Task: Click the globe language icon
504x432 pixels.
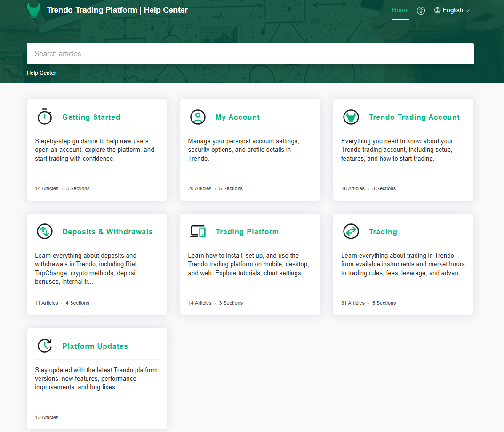Action: 437,10
